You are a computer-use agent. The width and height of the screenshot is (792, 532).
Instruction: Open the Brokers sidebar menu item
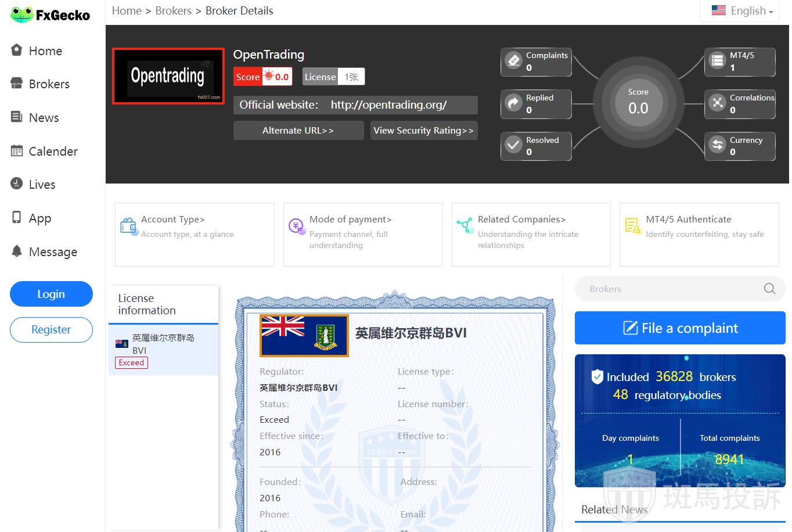(x=49, y=84)
